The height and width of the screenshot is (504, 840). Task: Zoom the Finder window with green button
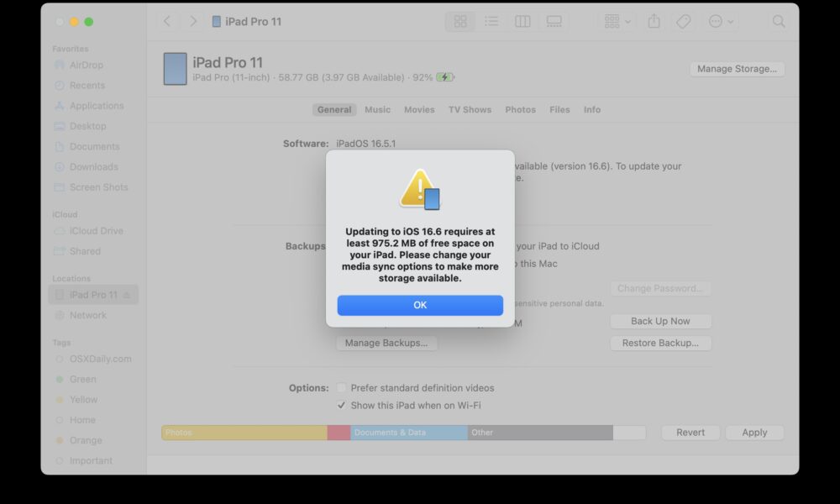click(89, 22)
